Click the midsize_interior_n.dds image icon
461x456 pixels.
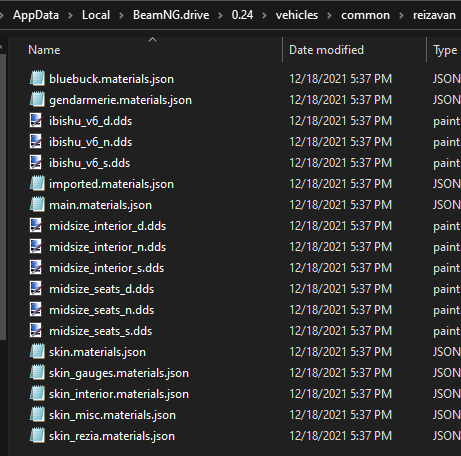coord(36,246)
